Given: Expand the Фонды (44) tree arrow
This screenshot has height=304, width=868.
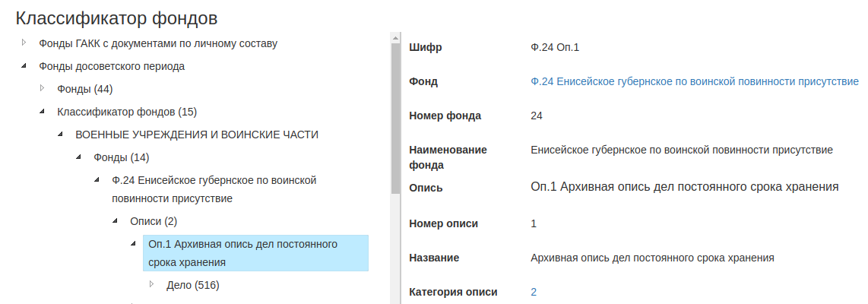Looking at the screenshot, I should (x=42, y=89).
